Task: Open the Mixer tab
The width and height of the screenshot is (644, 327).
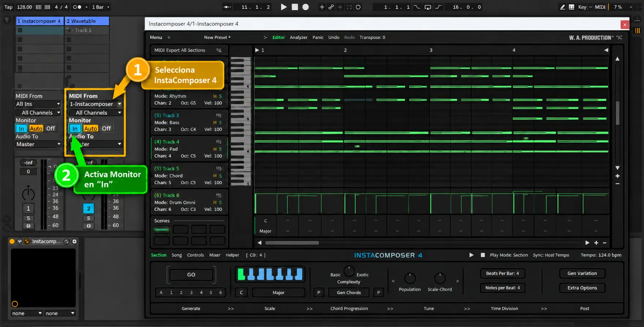Action: [x=214, y=255]
